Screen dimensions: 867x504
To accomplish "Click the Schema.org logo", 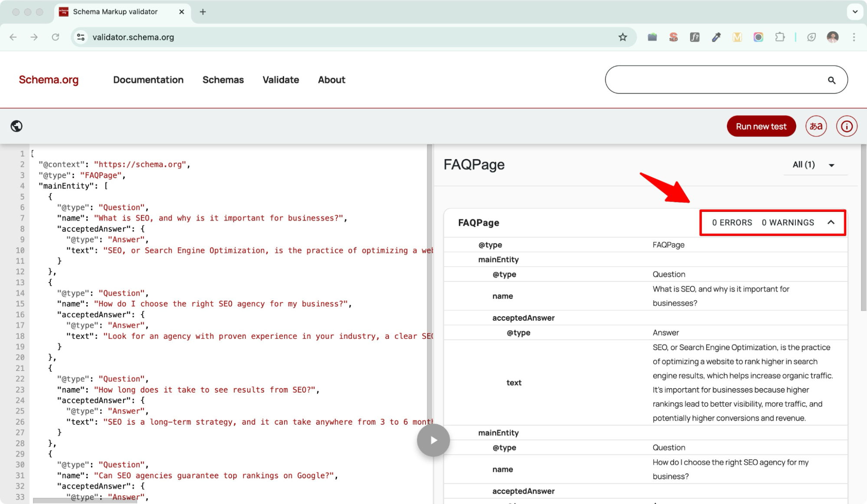I will (x=48, y=80).
